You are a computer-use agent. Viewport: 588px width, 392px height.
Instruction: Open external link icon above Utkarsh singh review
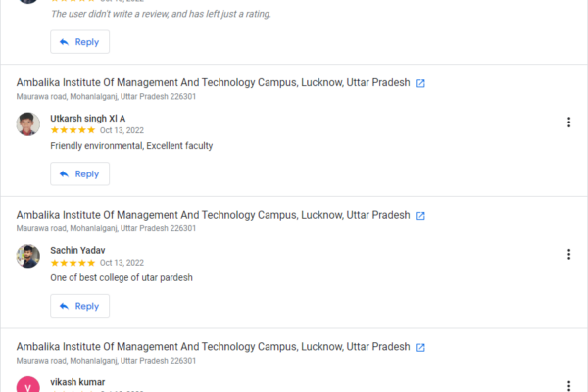pos(420,83)
